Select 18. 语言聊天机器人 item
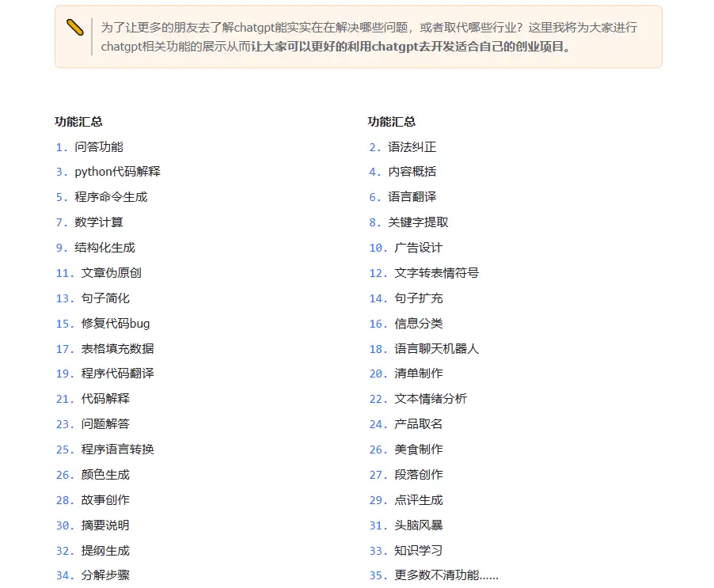The width and height of the screenshot is (714, 588). (x=424, y=349)
